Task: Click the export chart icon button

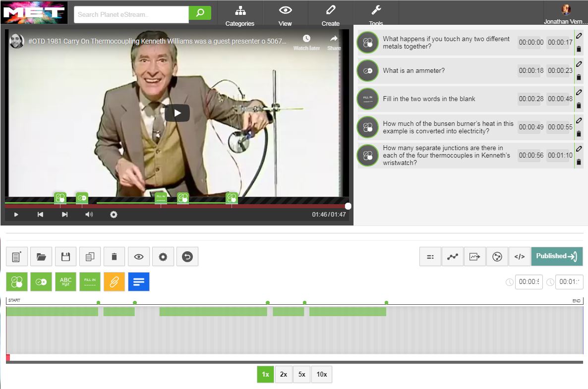Action: [x=475, y=257]
